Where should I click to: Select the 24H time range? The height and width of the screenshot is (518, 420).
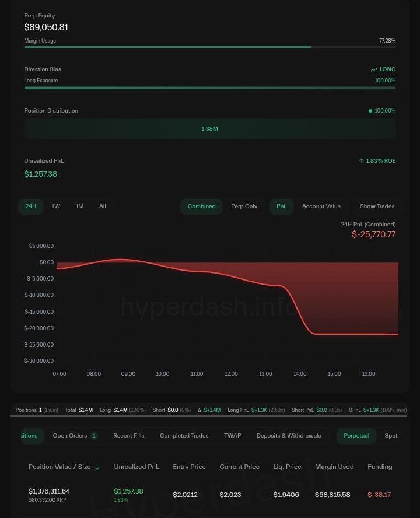tap(31, 206)
